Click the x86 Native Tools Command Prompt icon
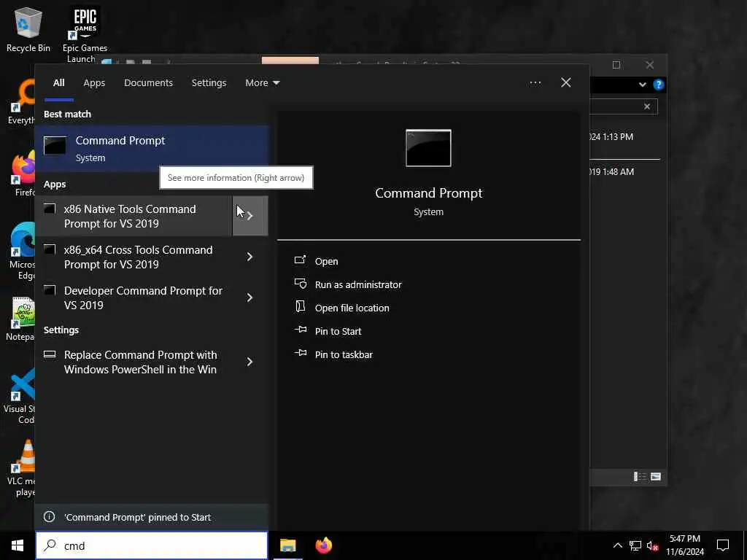This screenshot has height=560, width=747. pos(50,209)
